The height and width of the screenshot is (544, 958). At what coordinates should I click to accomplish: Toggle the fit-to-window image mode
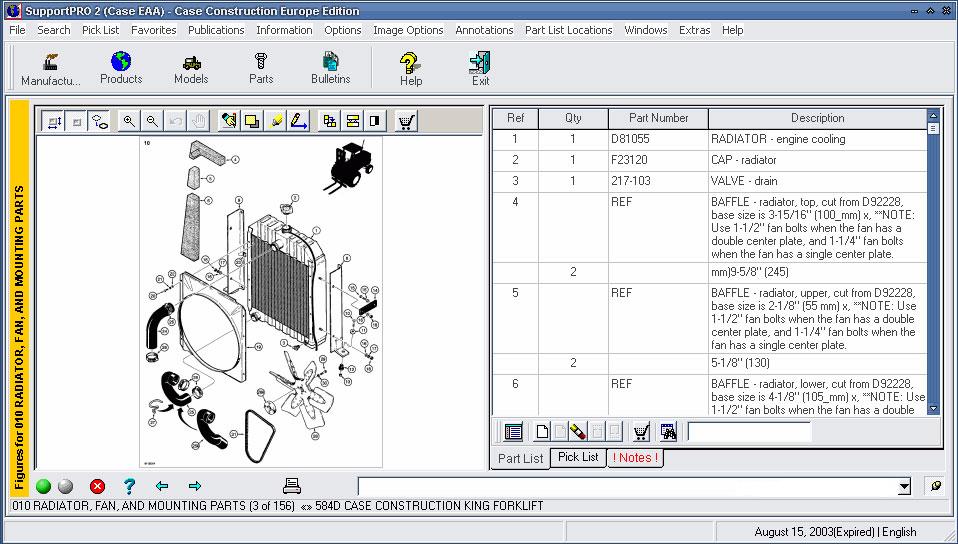pos(54,122)
